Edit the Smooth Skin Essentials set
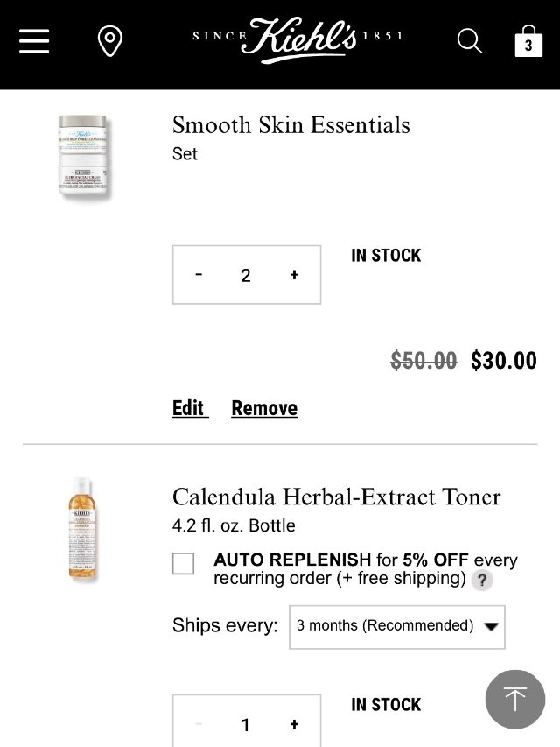 189,408
